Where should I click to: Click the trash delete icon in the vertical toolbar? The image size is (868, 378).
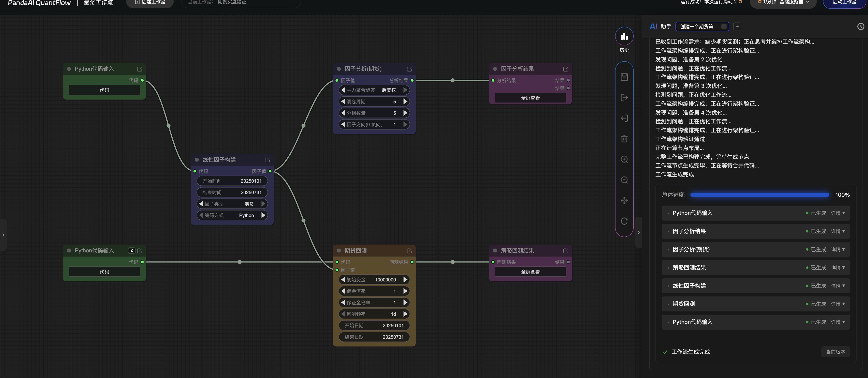624,139
